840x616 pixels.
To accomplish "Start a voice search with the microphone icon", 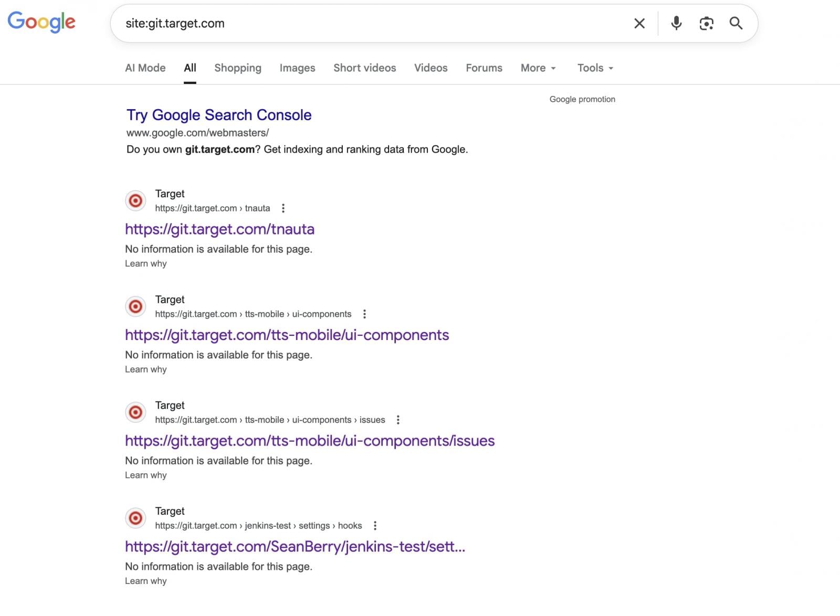I will coord(676,23).
